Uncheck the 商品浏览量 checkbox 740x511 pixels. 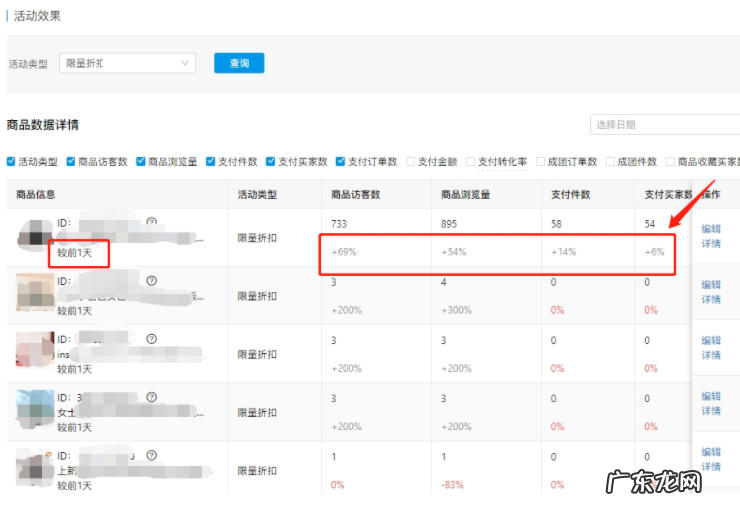pyautogui.click(x=141, y=162)
